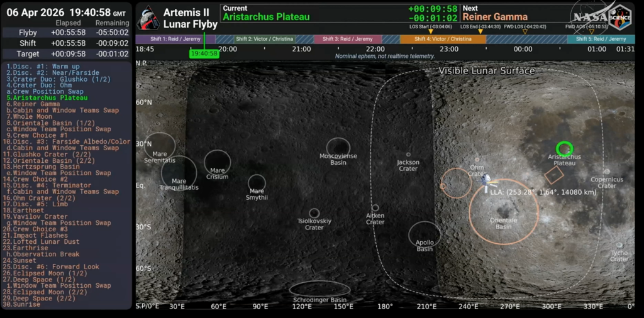Click the Jackson Crater marker
This screenshot has height=318, width=644.
pyautogui.click(x=408, y=155)
